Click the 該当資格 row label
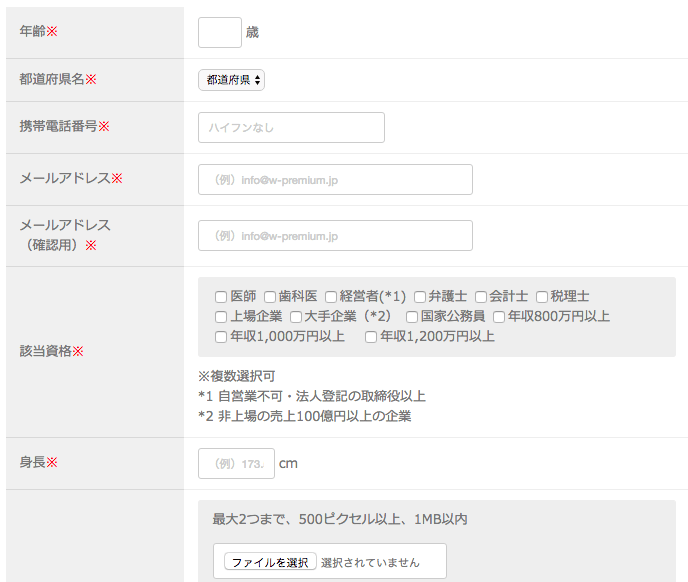The image size is (688, 582). coord(51,351)
